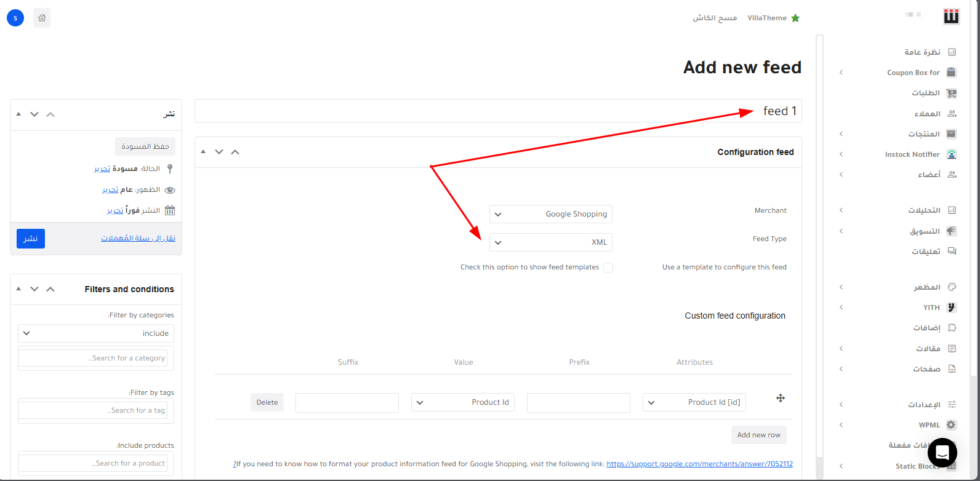Image resolution: width=980 pixels, height=481 pixels.
Task: Click the Search for a tag field
Action: click(94, 410)
